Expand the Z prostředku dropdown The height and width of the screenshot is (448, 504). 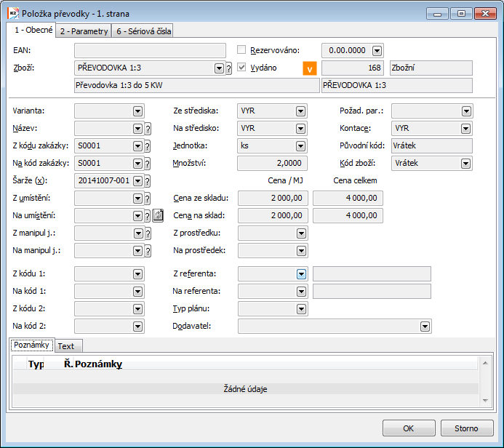(x=301, y=233)
